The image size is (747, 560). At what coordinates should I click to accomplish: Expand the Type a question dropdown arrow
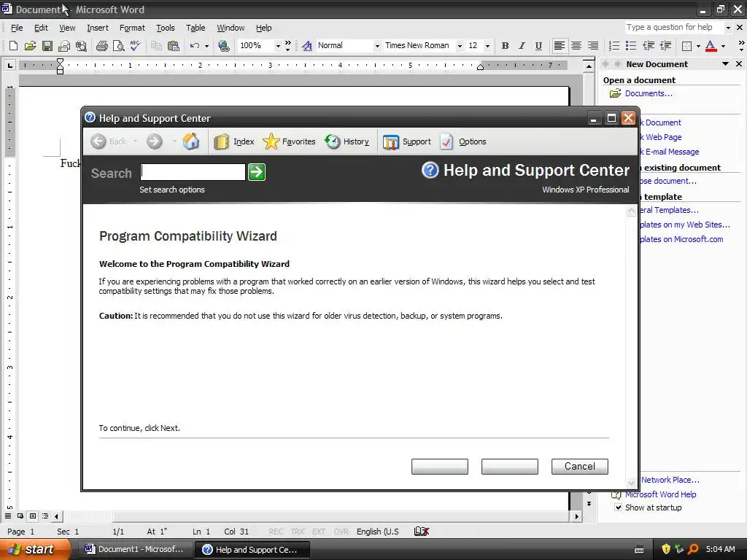pyautogui.click(x=728, y=28)
